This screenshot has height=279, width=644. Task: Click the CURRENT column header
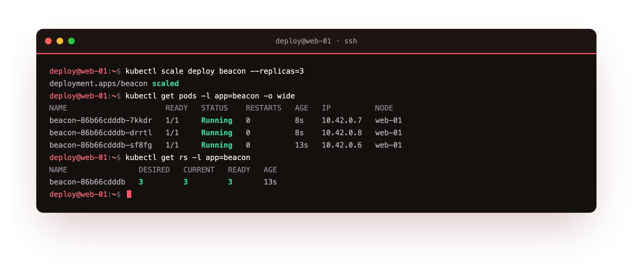pyautogui.click(x=199, y=170)
